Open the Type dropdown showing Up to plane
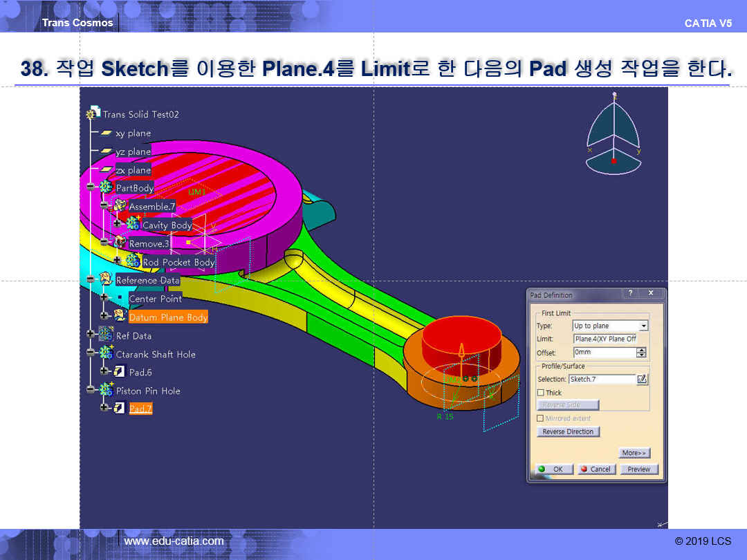This screenshot has width=747, height=560. click(644, 326)
